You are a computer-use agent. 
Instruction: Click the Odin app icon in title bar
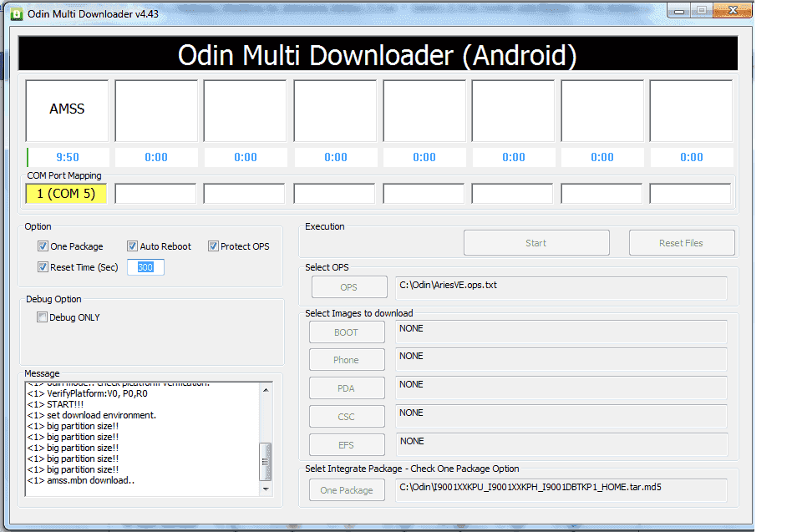(x=17, y=14)
